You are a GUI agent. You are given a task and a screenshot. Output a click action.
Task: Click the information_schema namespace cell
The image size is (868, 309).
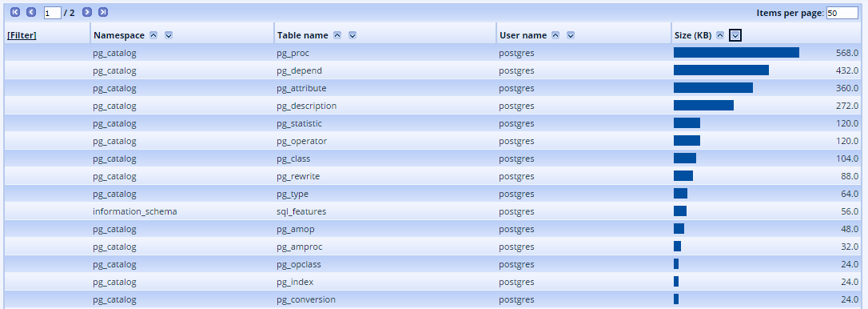click(135, 211)
